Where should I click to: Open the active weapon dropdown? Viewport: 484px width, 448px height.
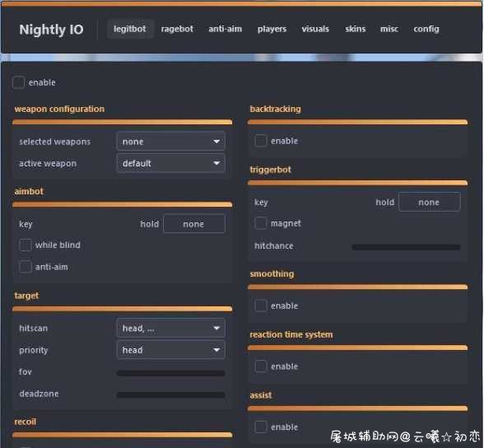pyautogui.click(x=170, y=163)
